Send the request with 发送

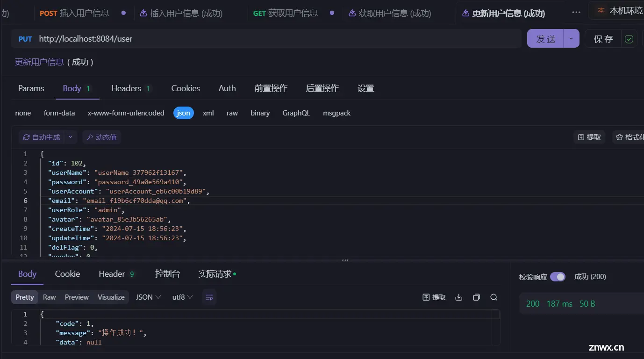(x=545, y=39)
